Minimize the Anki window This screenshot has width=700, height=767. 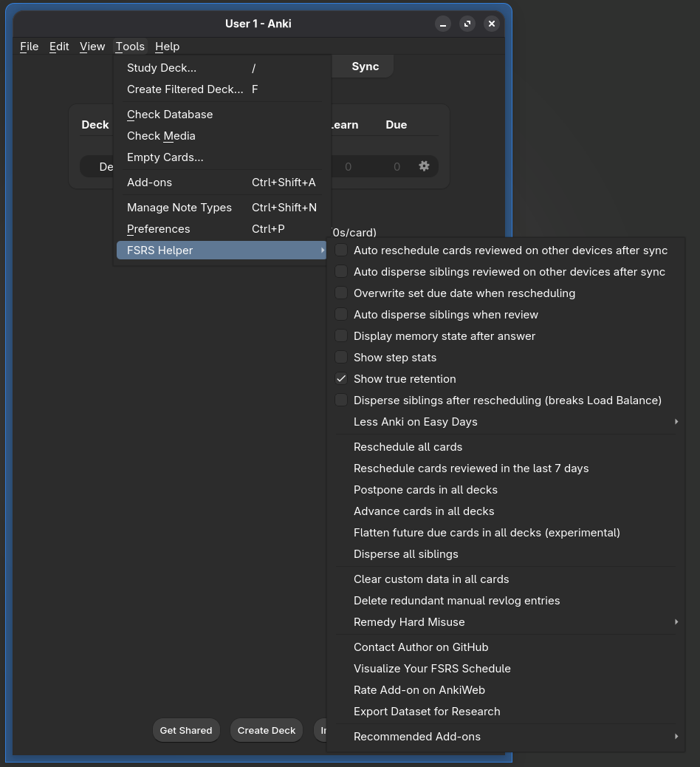point(443,24)
